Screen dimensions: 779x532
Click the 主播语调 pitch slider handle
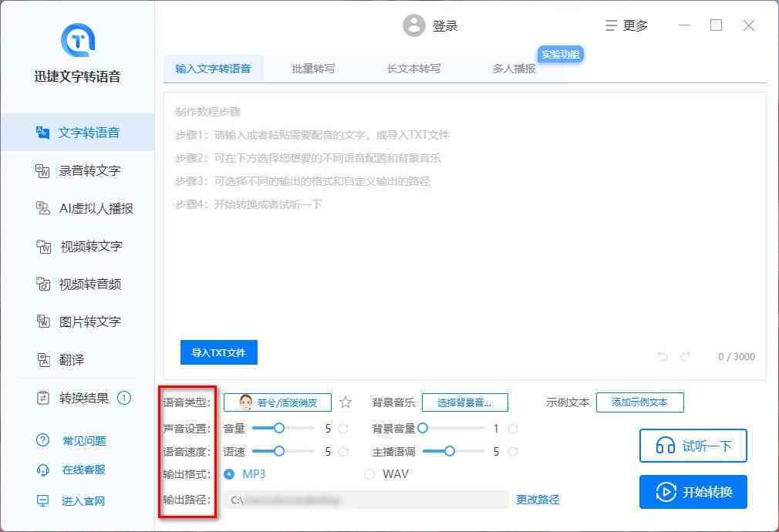tap(450, 451)
